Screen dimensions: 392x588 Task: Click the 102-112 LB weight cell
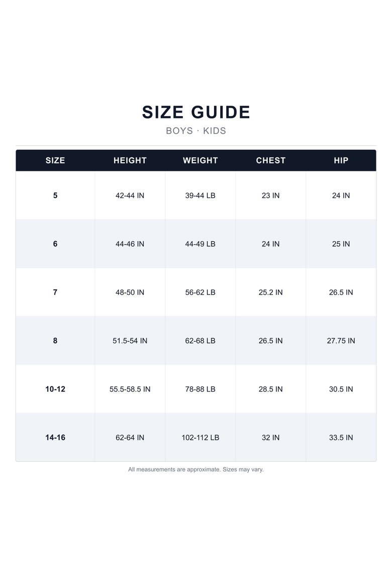201,437
